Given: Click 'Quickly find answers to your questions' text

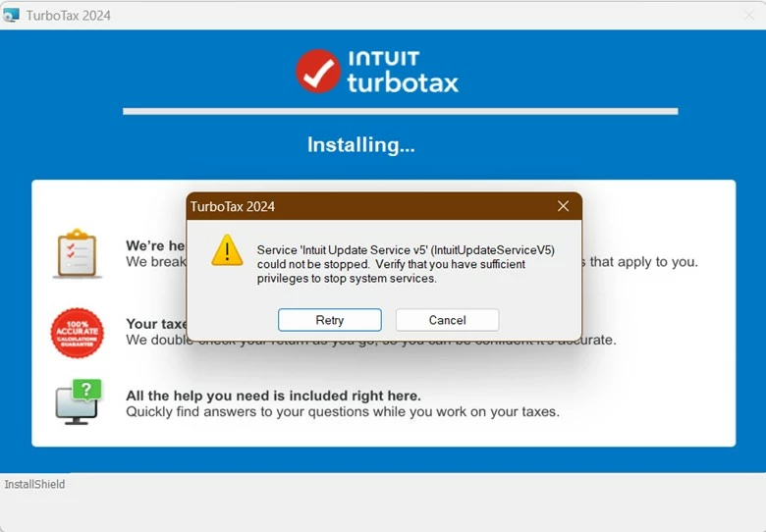Looking at the screenshot, I should pyautogui.click(x=343, y=412).
